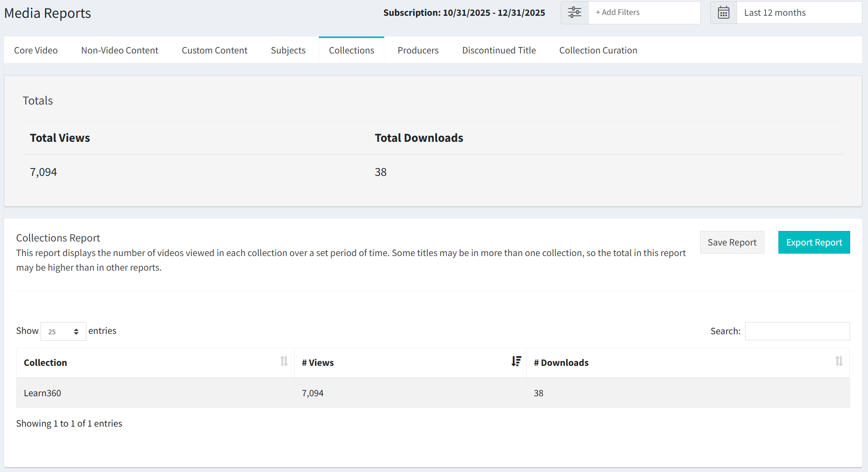Open the Producers report tab
868x472 pixels.
tap(418, 50)
